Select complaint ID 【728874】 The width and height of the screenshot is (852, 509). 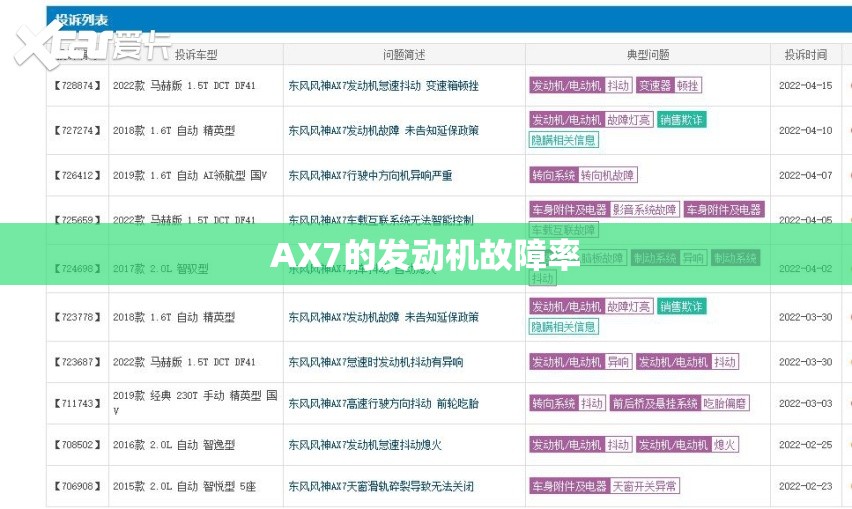78,86
